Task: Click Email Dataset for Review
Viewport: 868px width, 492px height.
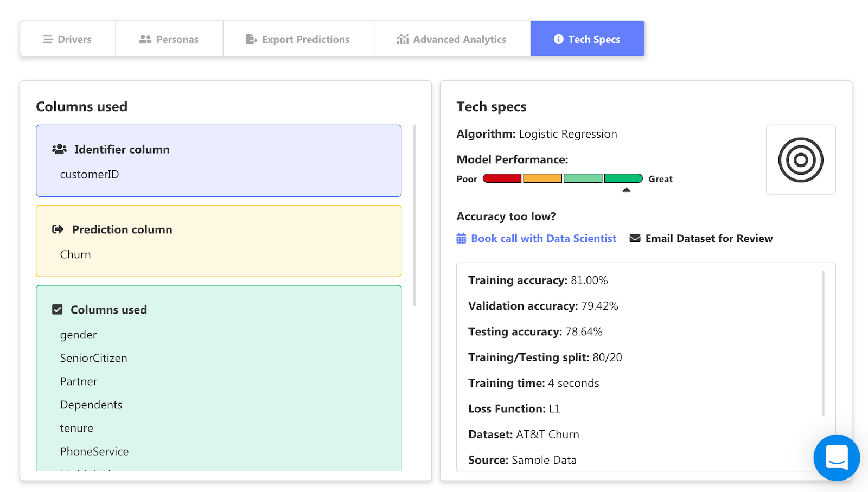Action: click(x=709, y=238)
